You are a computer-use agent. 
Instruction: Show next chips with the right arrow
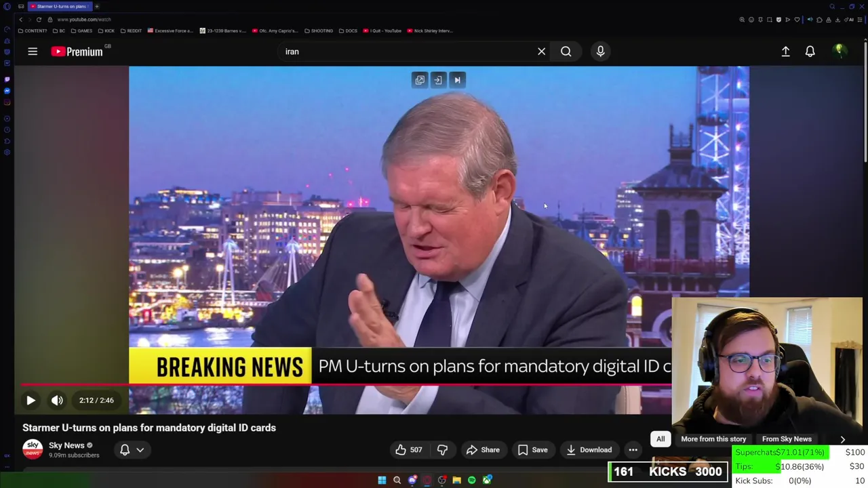842,439
